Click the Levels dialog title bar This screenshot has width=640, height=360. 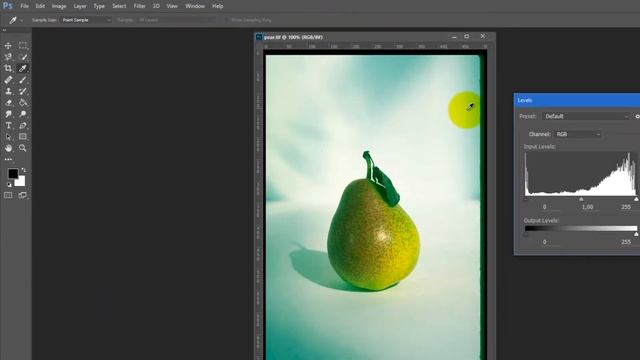[577, 100]
